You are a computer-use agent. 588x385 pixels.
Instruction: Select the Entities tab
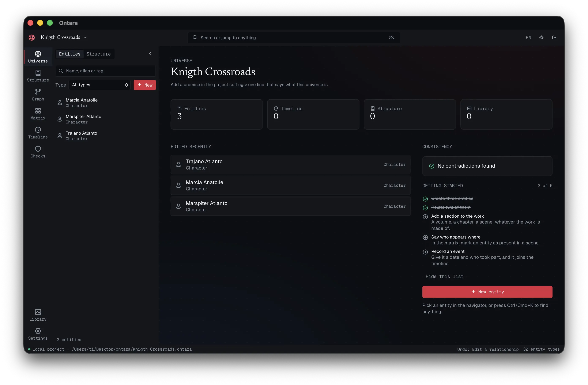coord(70,54)
